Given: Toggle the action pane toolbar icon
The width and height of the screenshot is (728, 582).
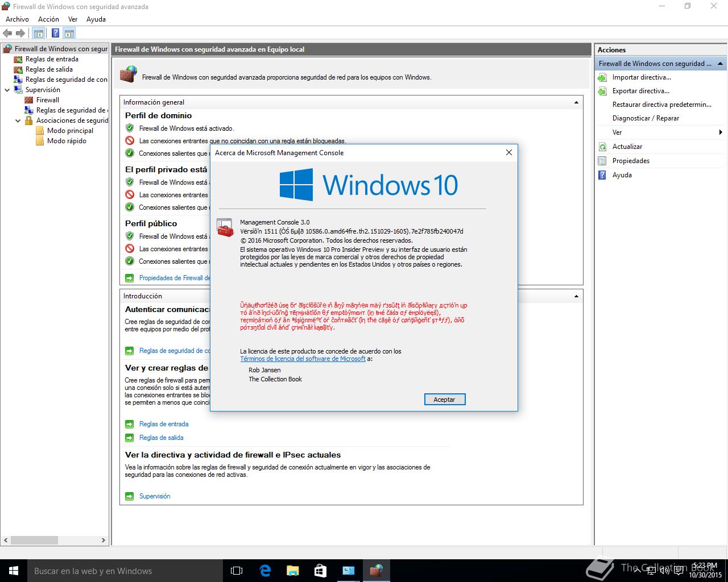Looking at the screenshot, I should click(x=69, y=34).
